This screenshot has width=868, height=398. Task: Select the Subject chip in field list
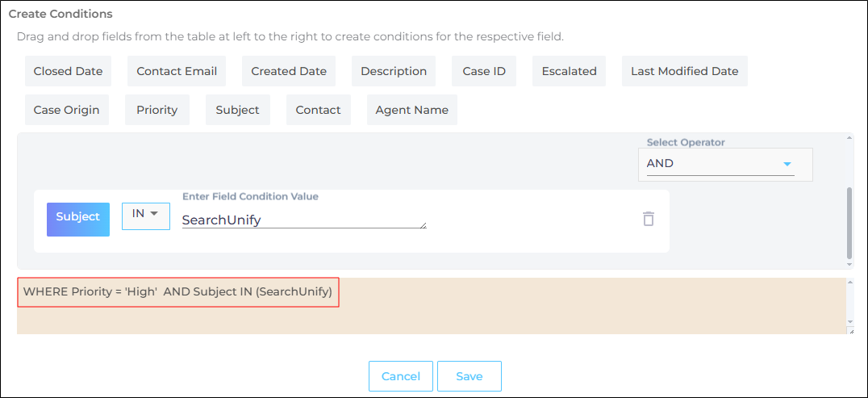[x=237, y=110]
